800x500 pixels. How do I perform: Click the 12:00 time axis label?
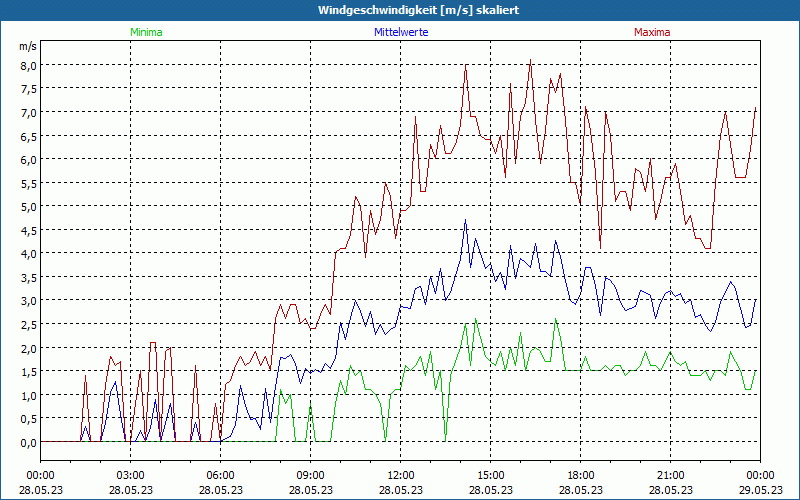[401, 476]
